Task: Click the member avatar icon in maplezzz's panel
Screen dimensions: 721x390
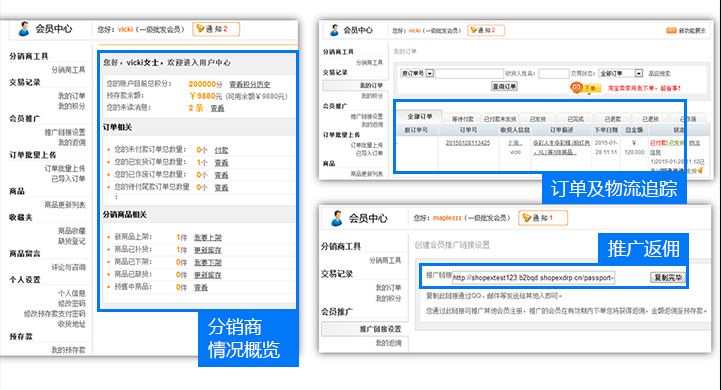Action: pos(337,218)
